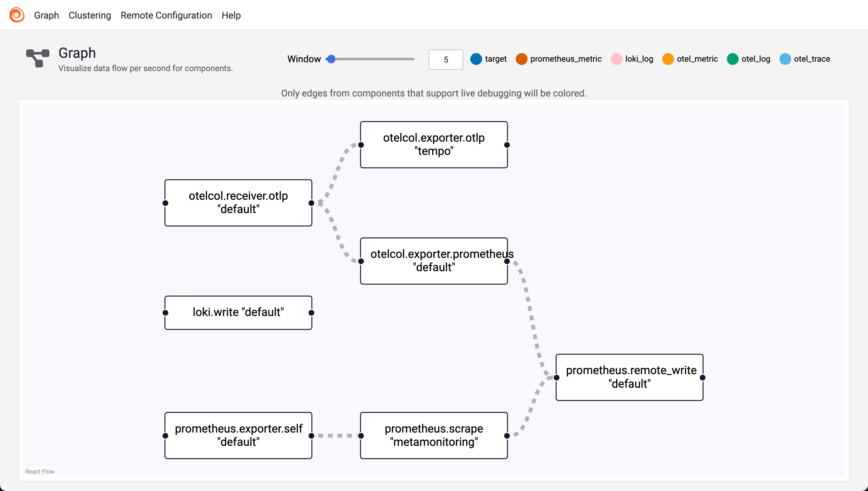Click the 'Window' slider label
The height and width of the screenshot is (491, 868).
(x=304, y=59)
